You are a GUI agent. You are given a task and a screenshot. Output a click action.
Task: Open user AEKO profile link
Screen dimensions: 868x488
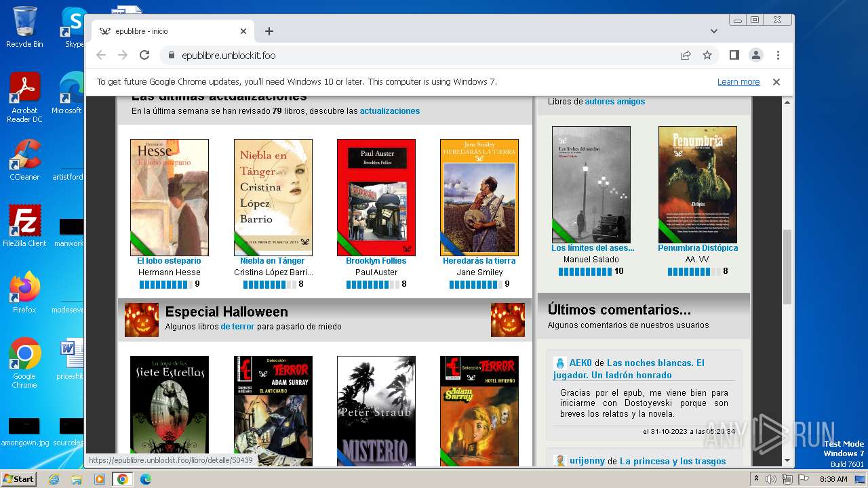click(x=580, y=363)
